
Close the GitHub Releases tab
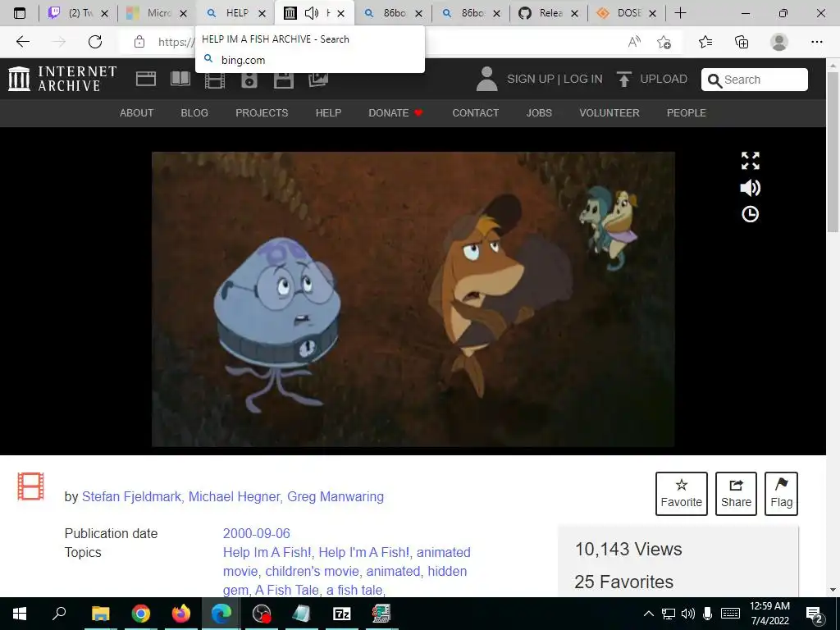pos(574,14)
